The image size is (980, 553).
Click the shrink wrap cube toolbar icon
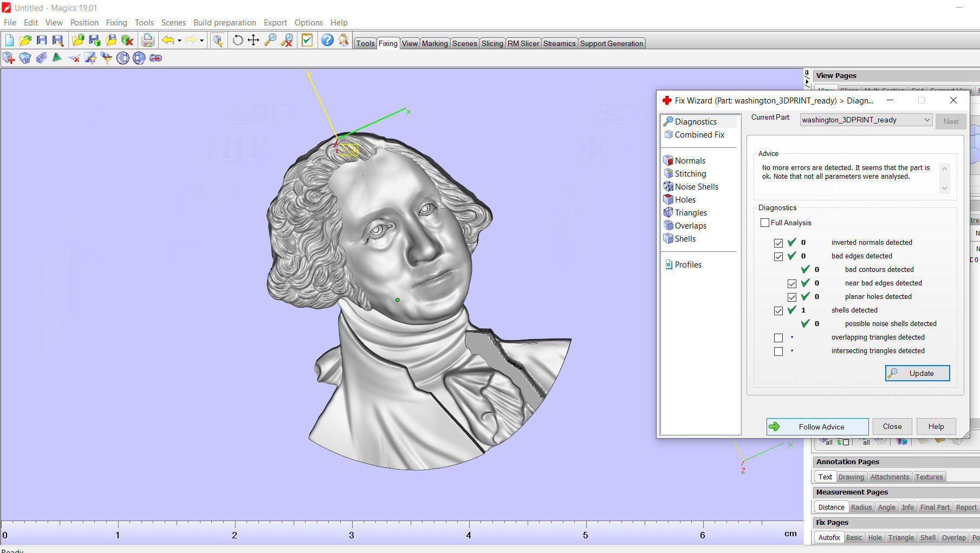tap(25, 58)
